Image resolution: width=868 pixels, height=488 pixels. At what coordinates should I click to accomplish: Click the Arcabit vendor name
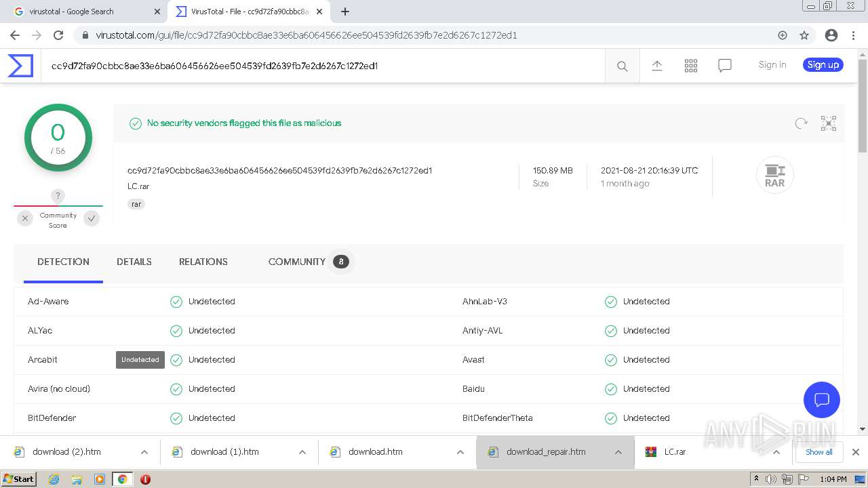(x=43, y=360)
